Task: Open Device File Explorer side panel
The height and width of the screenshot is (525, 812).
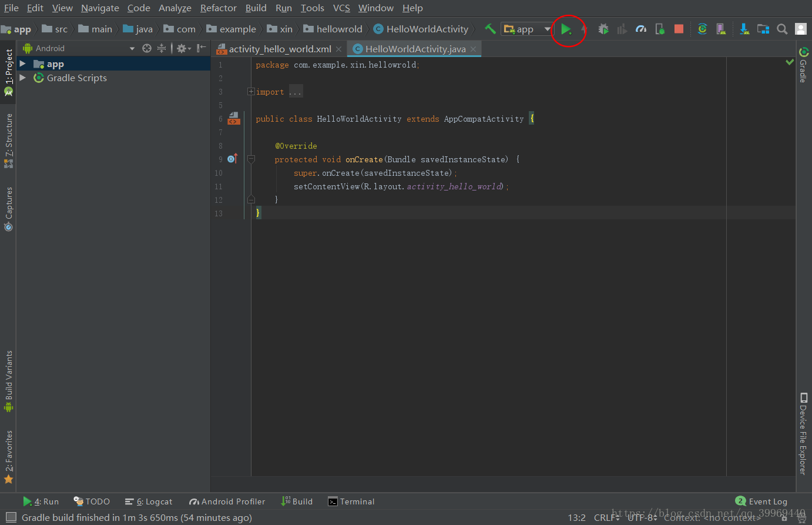Action: (803, 434)
